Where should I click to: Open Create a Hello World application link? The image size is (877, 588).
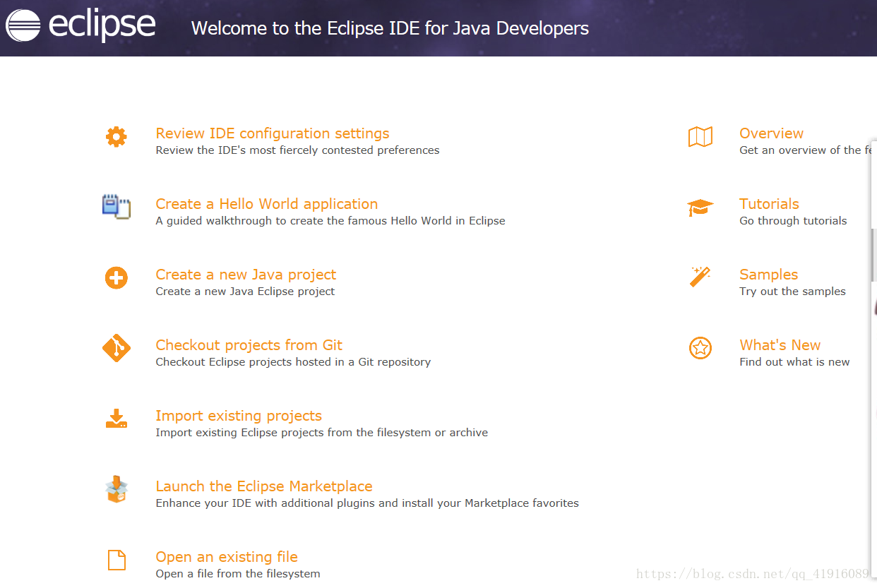pyautogui.click(x=267, y=204)
